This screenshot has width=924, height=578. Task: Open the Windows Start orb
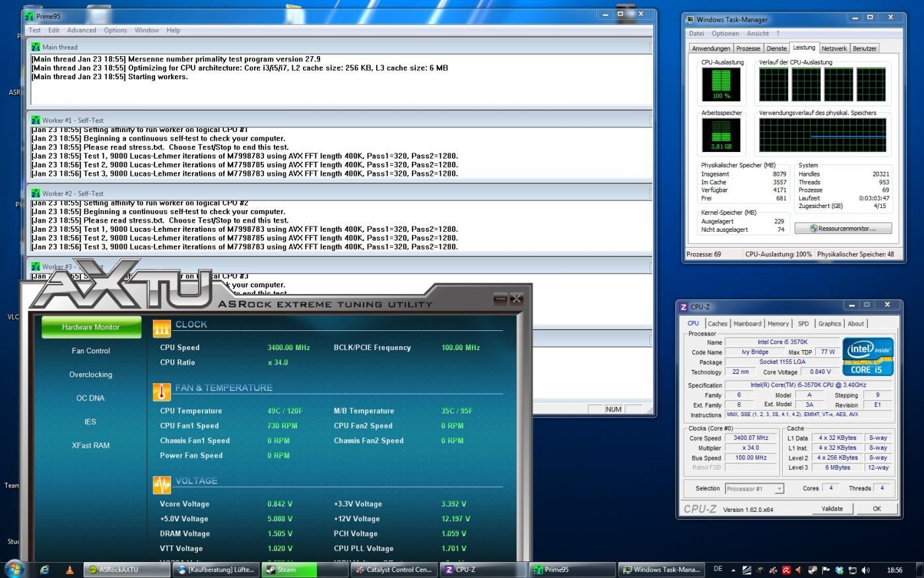pos(15,569)
